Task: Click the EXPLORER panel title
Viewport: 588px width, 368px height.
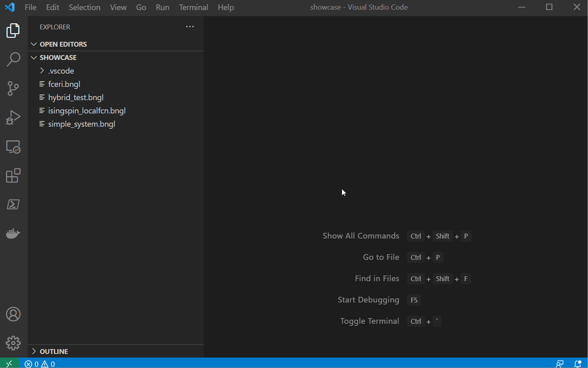Action: click(55, 27)
